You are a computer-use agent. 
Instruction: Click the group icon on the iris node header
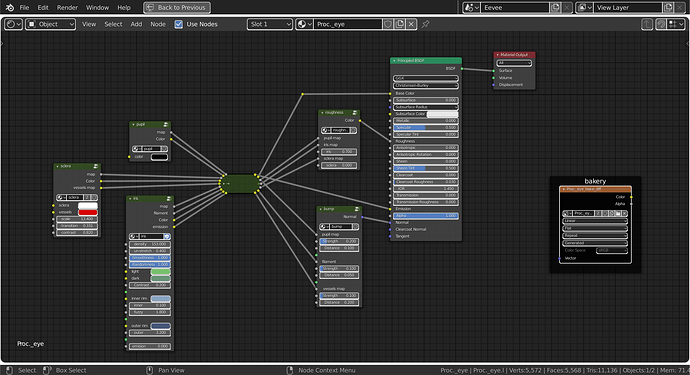[x=168, y=199]
